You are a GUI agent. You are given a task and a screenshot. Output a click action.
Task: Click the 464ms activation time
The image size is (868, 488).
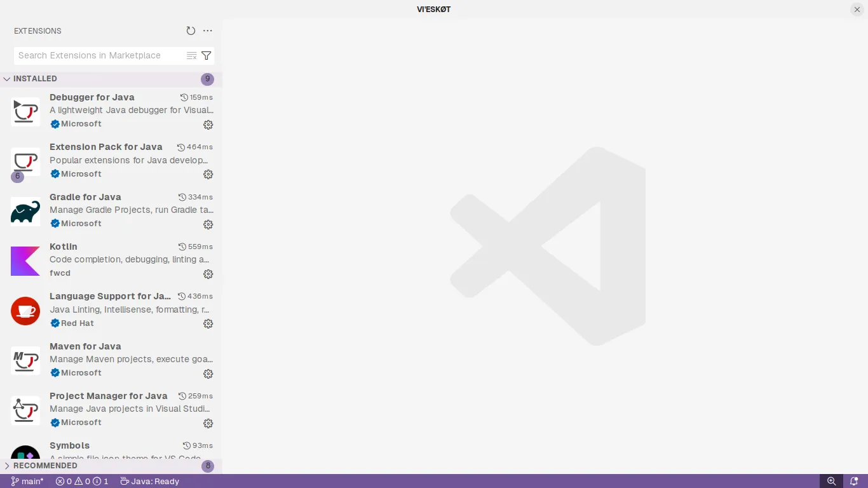[x=194, y=147]
